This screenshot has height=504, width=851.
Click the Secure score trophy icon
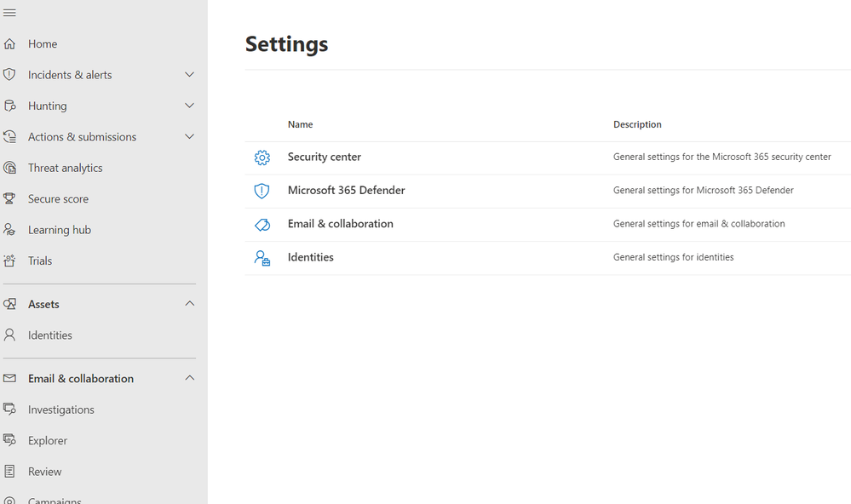coord(10,199)
